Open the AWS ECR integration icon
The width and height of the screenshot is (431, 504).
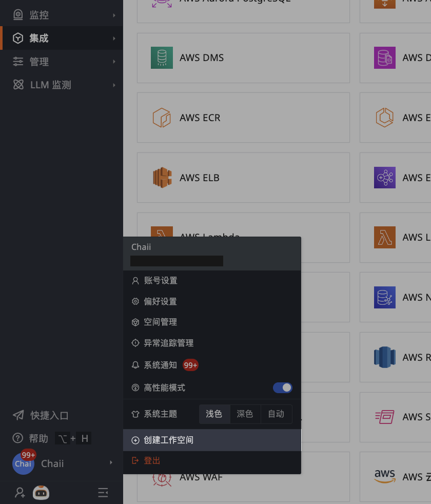pyautogui.click(x=162, y=118)
